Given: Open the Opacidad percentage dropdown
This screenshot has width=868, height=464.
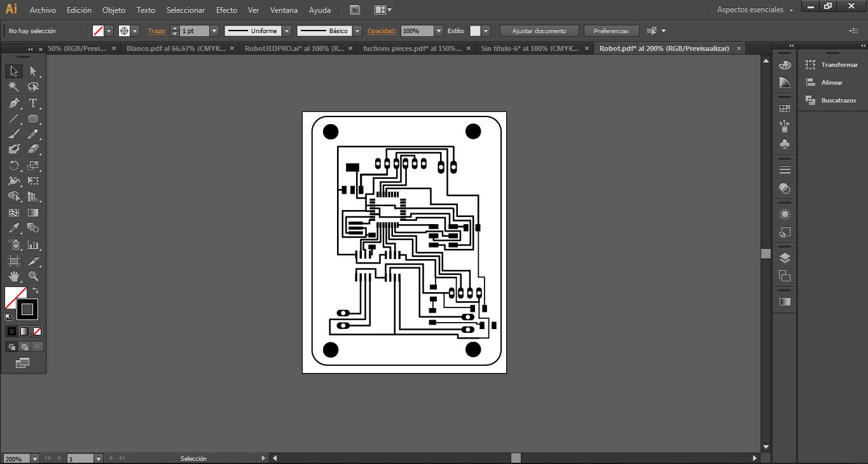Looking at the screenshot, I should [439, 31].
